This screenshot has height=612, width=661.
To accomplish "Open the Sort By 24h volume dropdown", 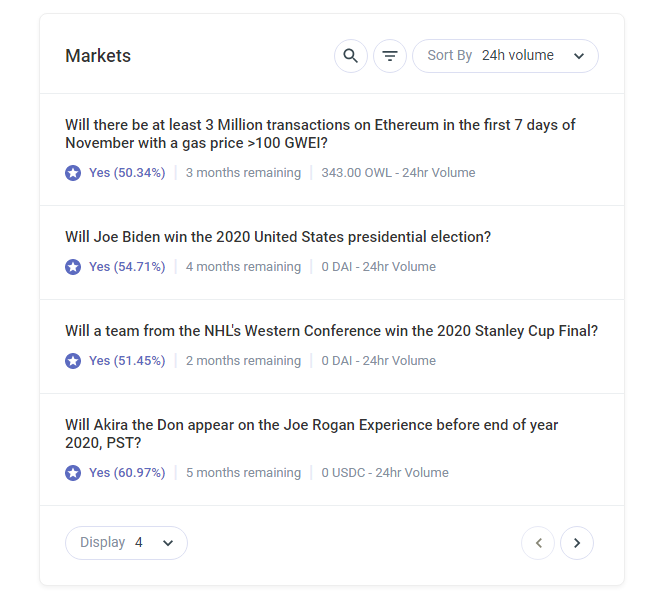I will click(505, 56).
